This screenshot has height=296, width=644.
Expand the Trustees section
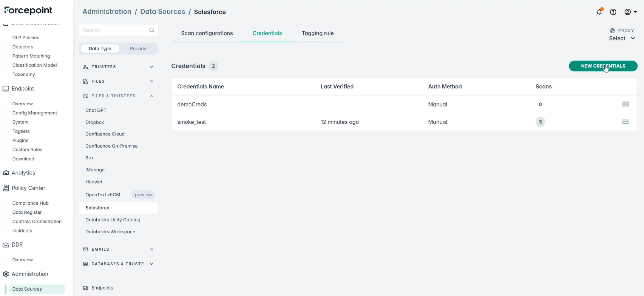point(151,67)
